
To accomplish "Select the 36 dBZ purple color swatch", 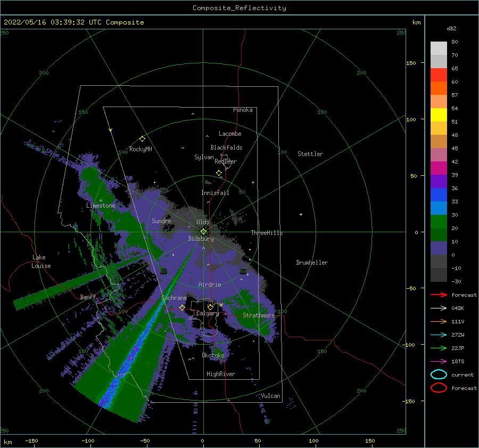I will tap(439, 181).
